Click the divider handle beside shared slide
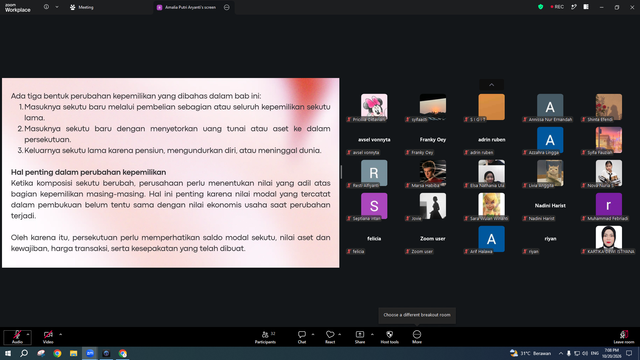 tap(341, 172)
